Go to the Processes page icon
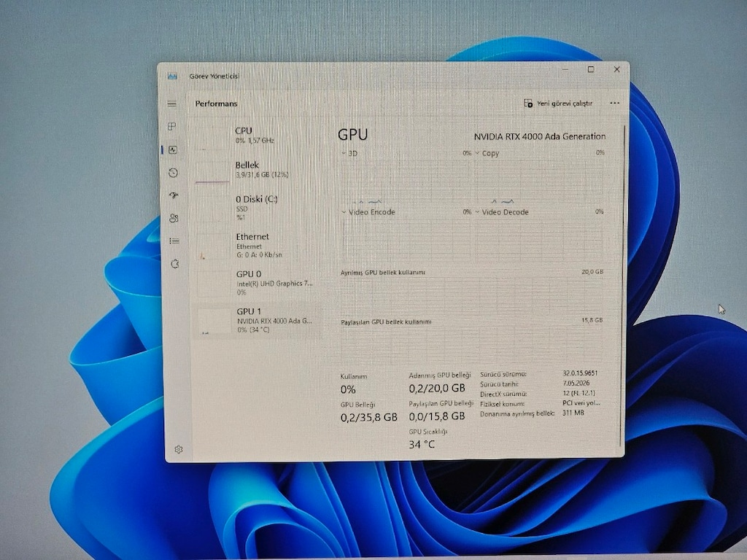Image resolution: width=747 pixels, height=560 pixels. pyautogui.click(x=172, y=127)
